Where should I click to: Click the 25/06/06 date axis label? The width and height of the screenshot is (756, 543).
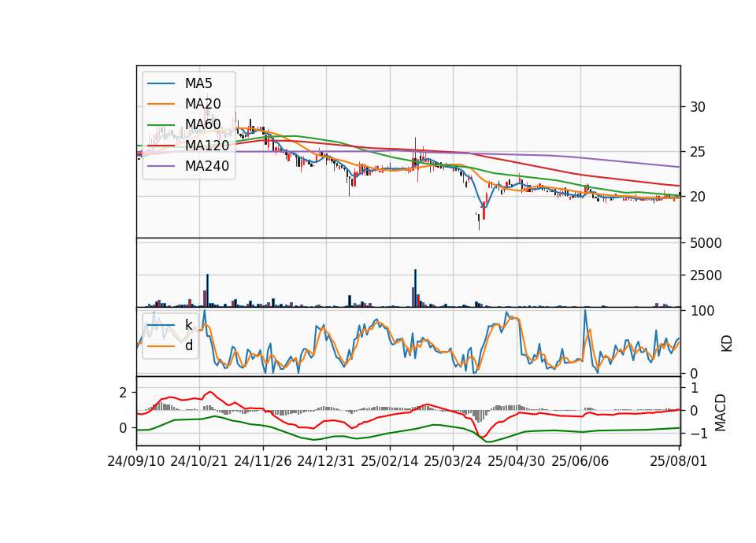580,461
